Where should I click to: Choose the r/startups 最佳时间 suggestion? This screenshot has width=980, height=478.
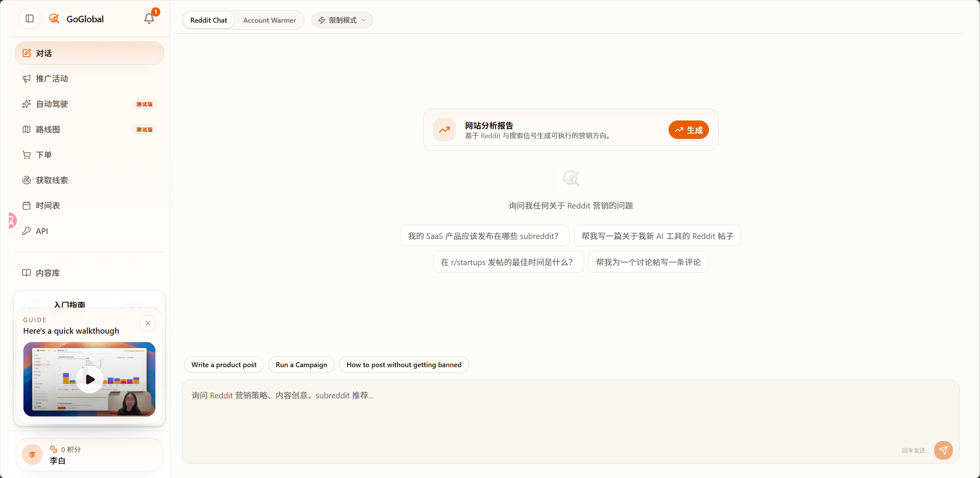click(x=509, y=262)
